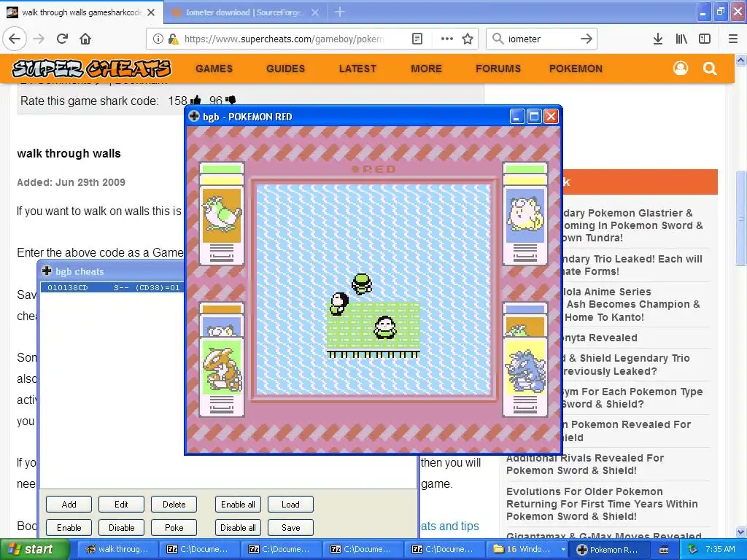
Task: Click on-screen keyboard tray icon
Action: [664, 550]
